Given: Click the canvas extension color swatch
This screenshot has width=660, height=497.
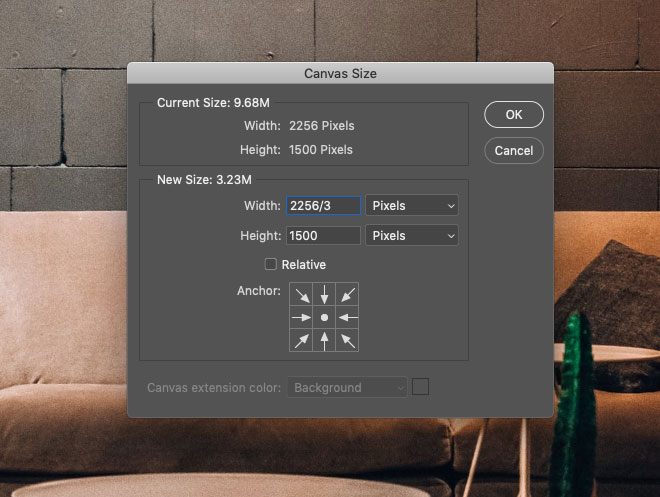Looking at the screenshot, I should pyautogui.click(x=421, y=387).
